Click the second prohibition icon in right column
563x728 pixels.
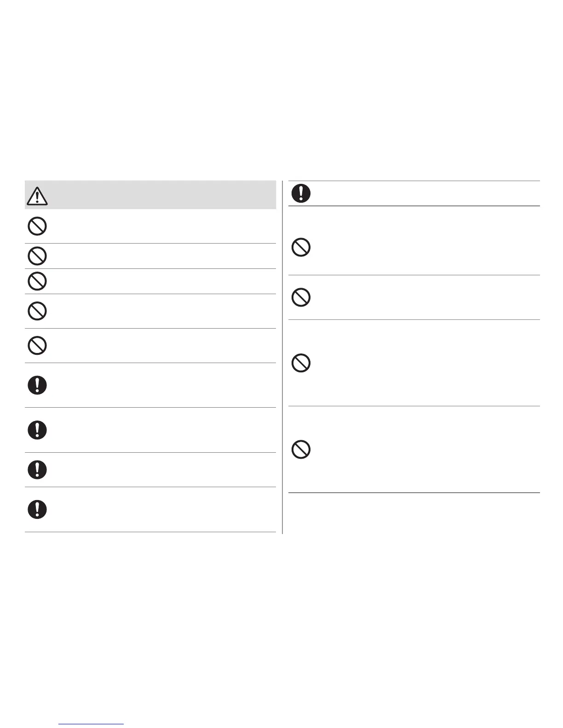pyautogui.click(x=301, y=297)
